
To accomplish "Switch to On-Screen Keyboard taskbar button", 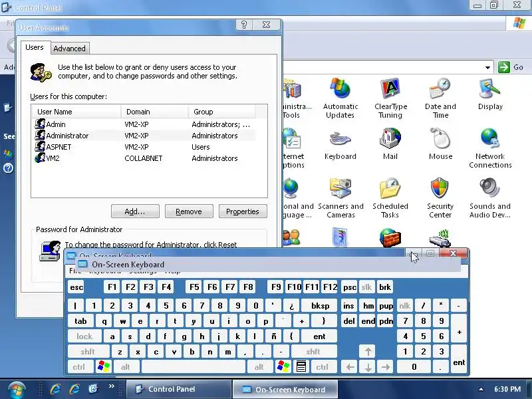I will (x=285, y=389).
